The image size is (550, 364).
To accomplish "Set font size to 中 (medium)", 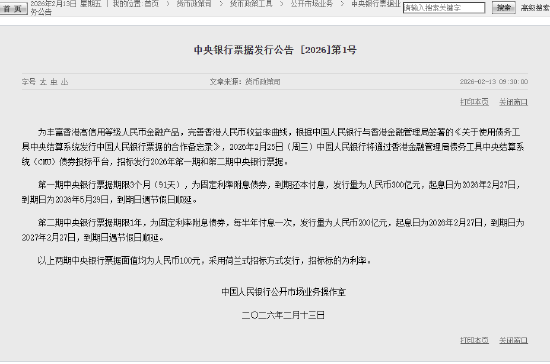I will [x=54, y=82].
